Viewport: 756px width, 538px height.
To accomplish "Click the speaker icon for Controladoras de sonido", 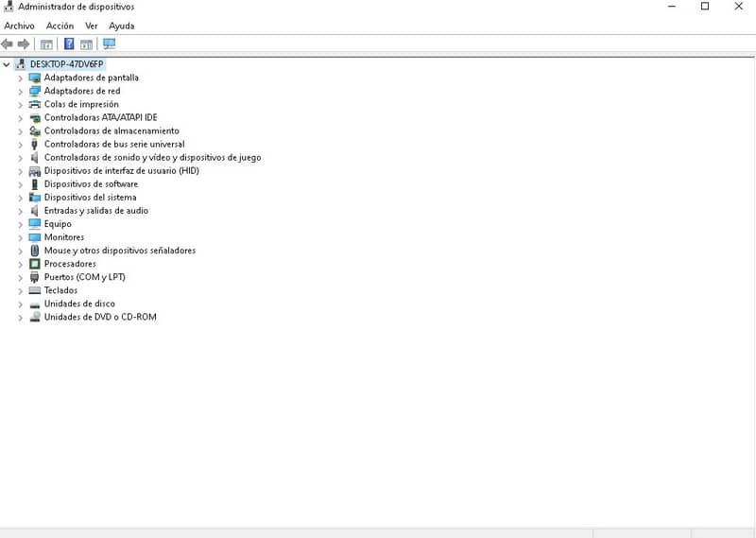I will coord(34,157).
